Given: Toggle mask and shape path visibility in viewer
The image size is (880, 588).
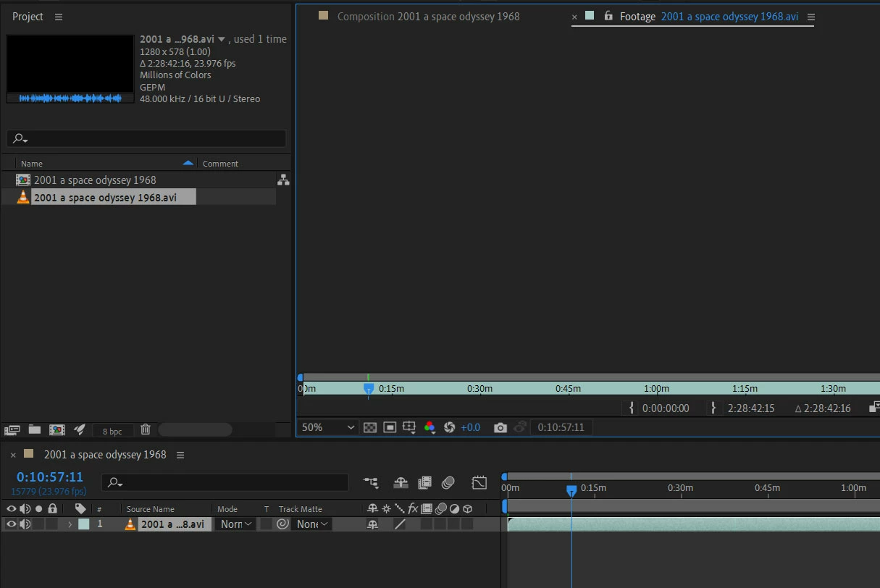Looking at the screenshot, I should coord(390,427).
